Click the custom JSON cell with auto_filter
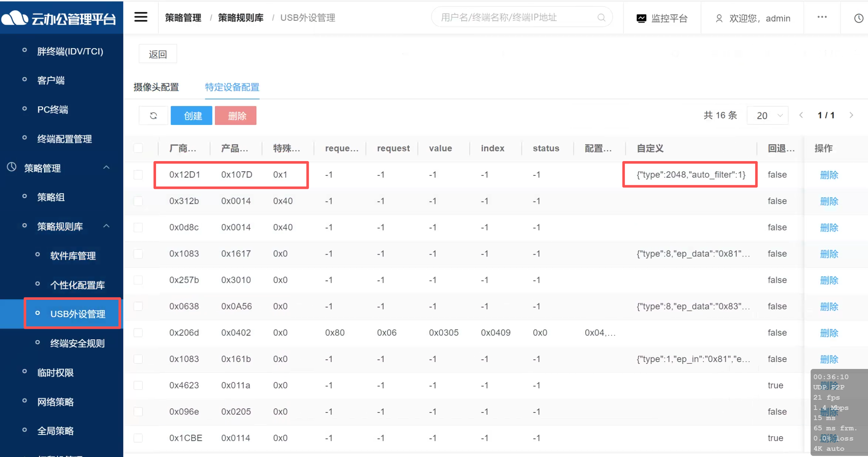Viewport: 868px width, 457px height. (691, 175)
